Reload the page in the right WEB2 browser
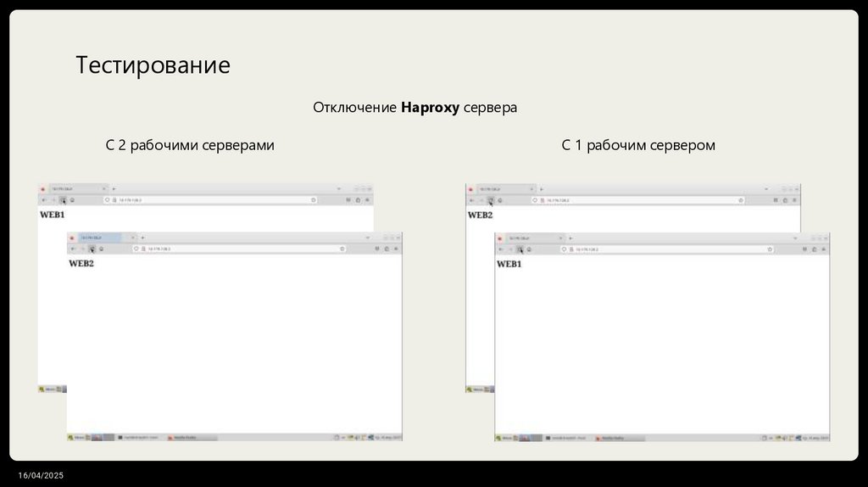Image resolution: width=868 pixels, height=487 pixels. pyautogui.click(x=491, y=200)
